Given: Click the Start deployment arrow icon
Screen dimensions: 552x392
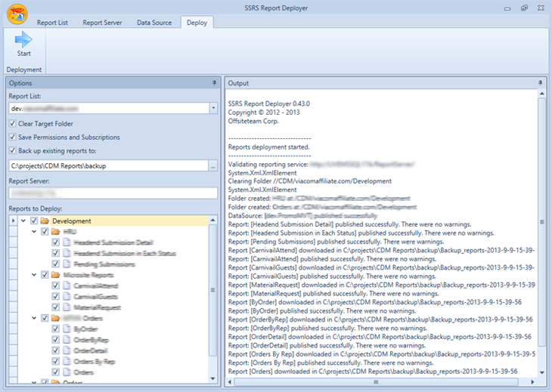Looking at the screenshot, I should tap(23, 39).
